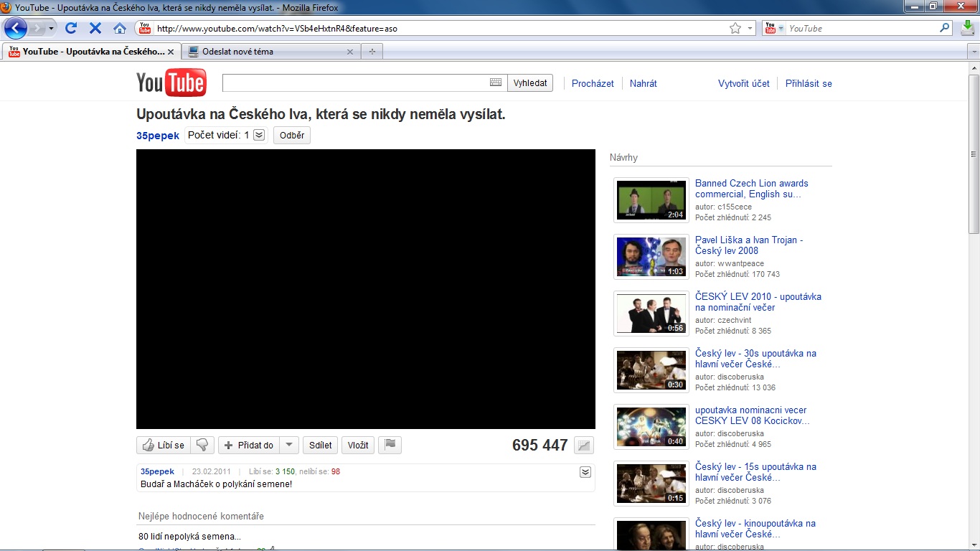This screenshot has height=551, width=980.
Task: Open the Banned Czech Lion awards thumbnail
Action: [x=651, y=200]
